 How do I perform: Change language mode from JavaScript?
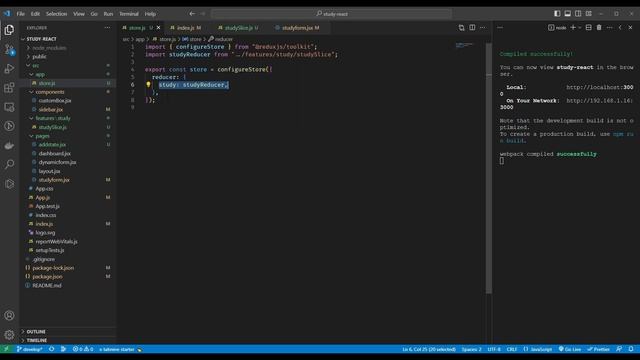point(541,349)
